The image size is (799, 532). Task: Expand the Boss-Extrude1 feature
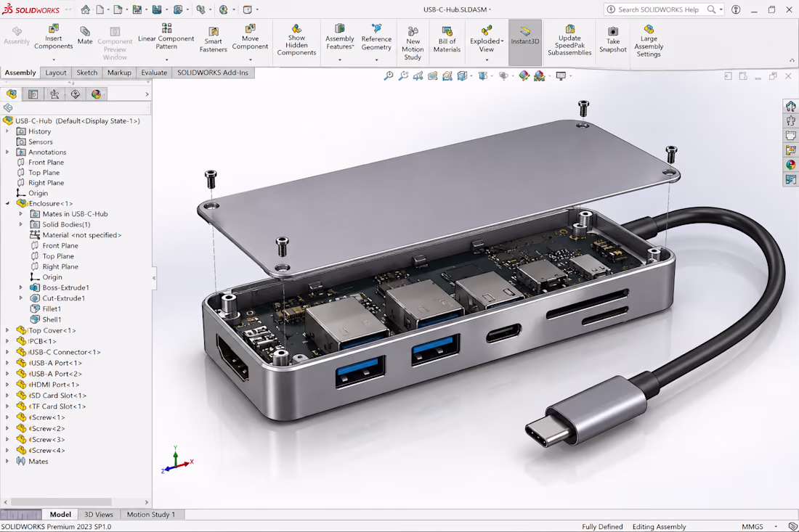click(21, 287)
